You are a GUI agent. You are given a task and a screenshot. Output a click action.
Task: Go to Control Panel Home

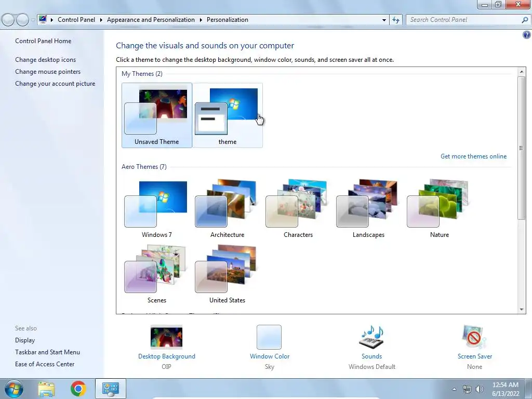pyautogui.click(x=43, y=41)
